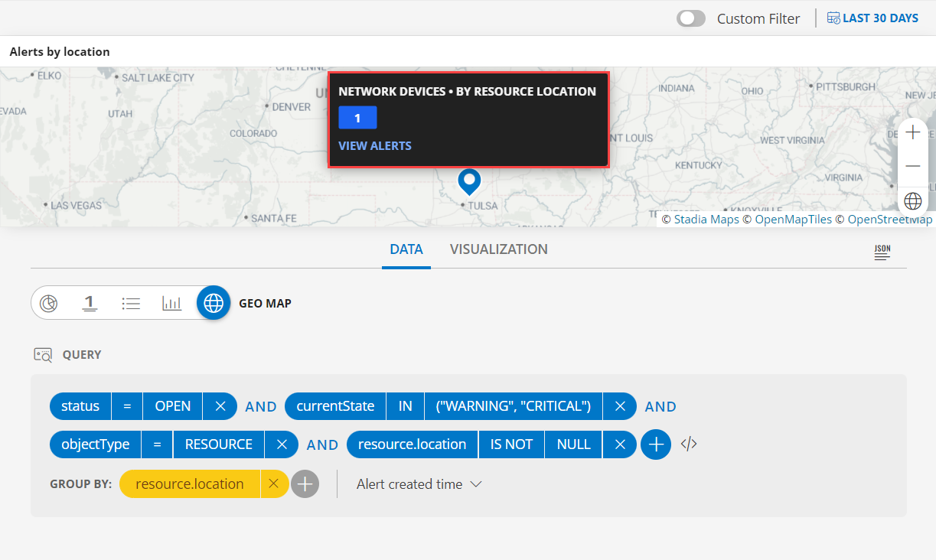The height and width of the screenshot is (560, 936).
Task: Click the calendar icon next to LAST 30 DAYS
Action: [x=832, y=17]
